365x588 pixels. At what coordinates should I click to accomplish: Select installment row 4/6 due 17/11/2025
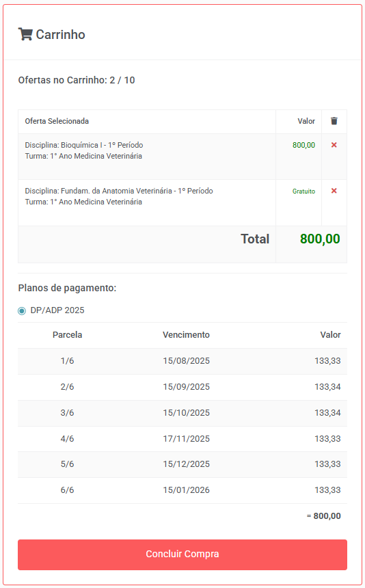tap(182, 439)
